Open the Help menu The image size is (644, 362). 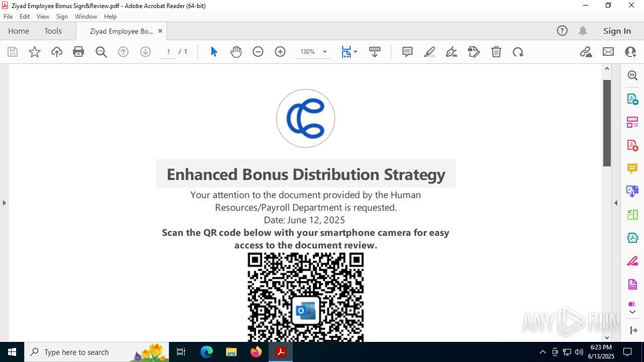click(x=110, y=17)
